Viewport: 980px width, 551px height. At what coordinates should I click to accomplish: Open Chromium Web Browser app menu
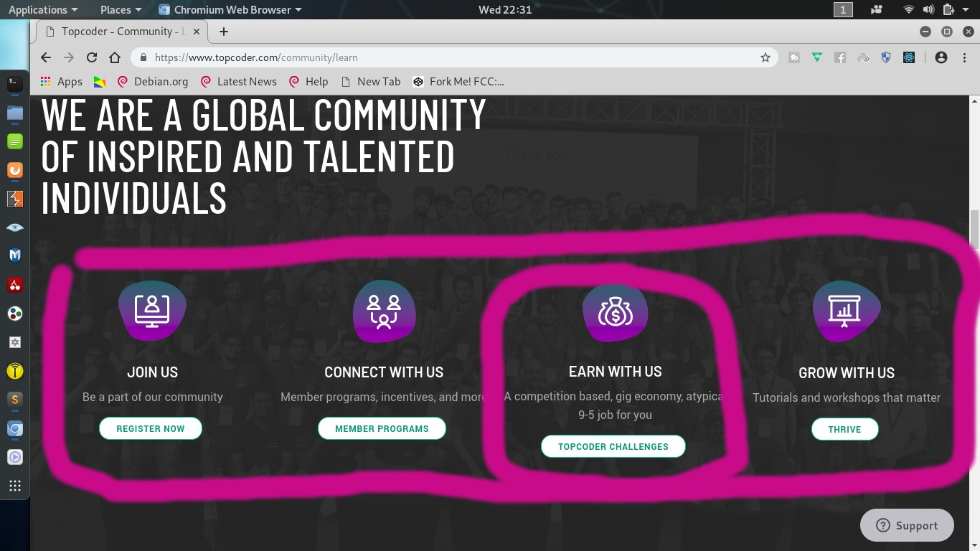tap(230, 10)
